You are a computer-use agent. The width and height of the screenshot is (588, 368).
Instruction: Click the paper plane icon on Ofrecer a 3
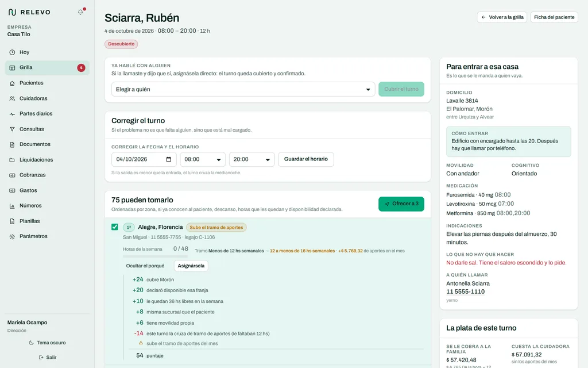387,204
